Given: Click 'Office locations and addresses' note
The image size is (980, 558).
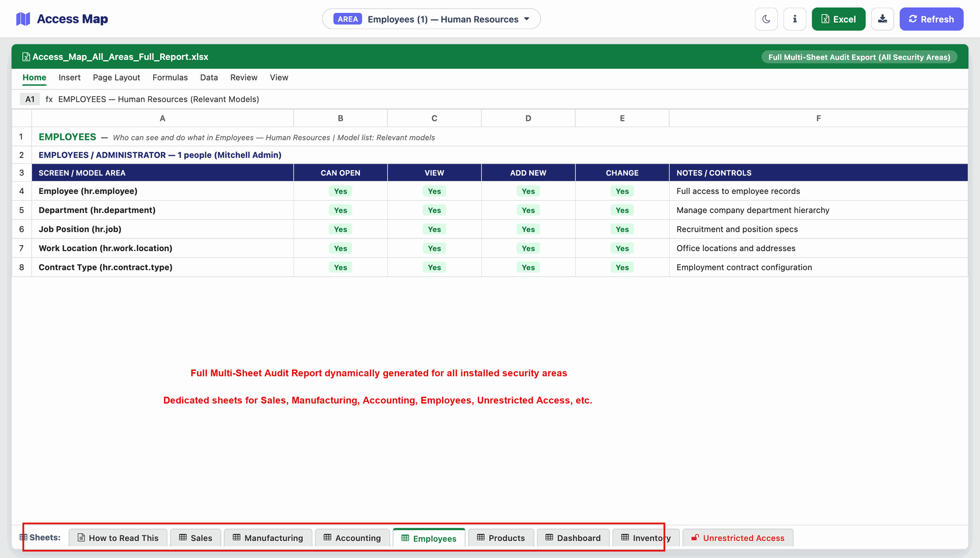Looking at the screenshot, I should 736,248.
